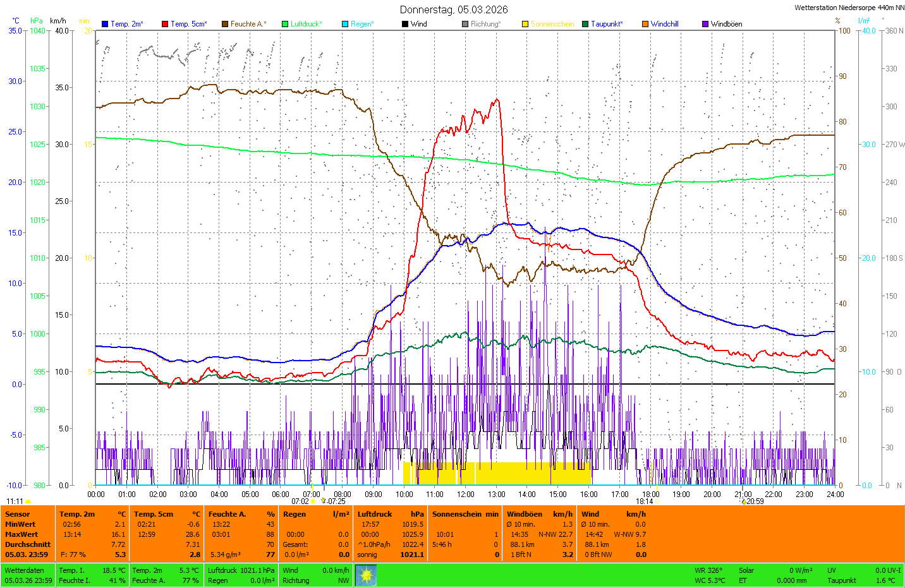
Task: Click the purple Windböen legend square
Action: 705,24
